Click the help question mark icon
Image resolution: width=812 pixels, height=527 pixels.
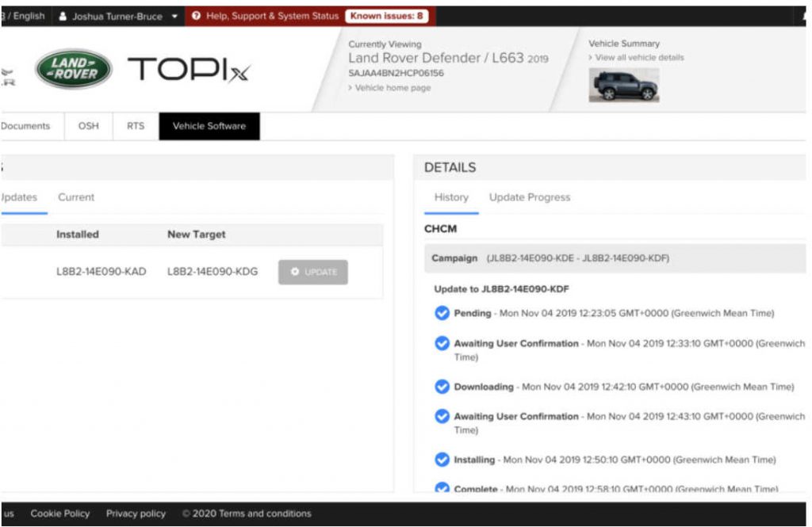point(196,16)
